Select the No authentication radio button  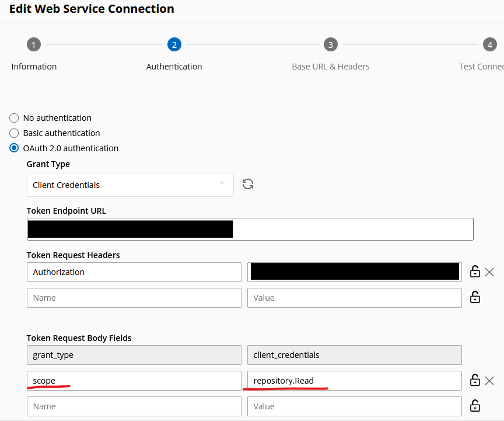click(x=14, y=118)
